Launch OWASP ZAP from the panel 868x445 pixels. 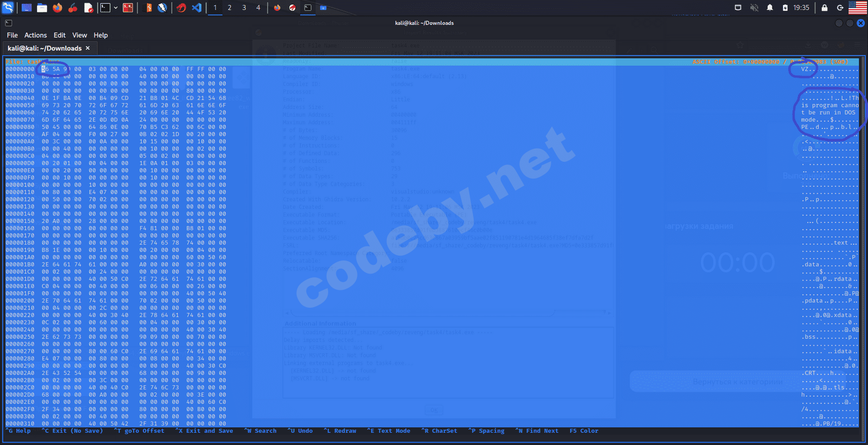pyautogui.click(x=162, y=8)
